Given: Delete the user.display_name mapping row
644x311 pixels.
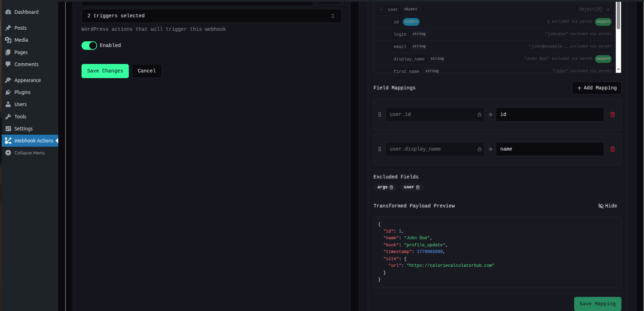Looking at the screenshot, I should point(612,149).
